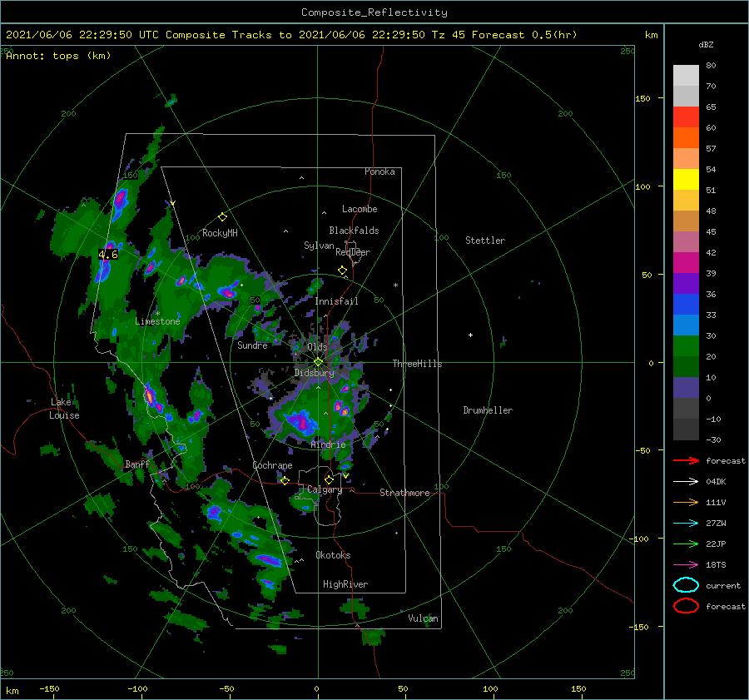Click the yellow storm marker near RockyMH
Image resolution: width=749 pixels, height=700 pixels.
pos(222,217)
